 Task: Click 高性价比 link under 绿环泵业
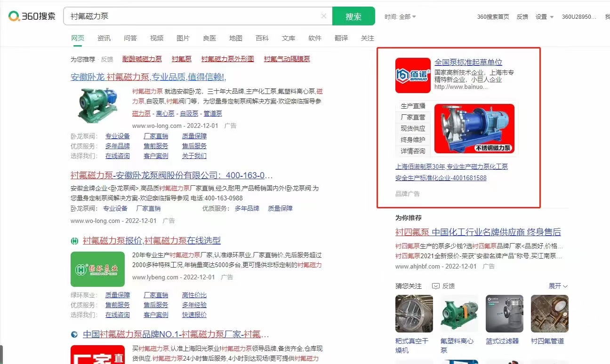coord(194,295)
